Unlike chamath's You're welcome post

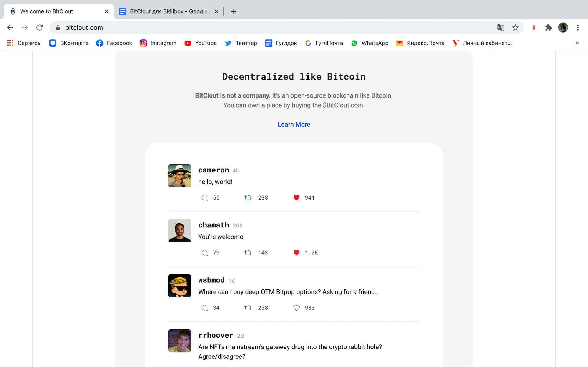click(296, 253)
